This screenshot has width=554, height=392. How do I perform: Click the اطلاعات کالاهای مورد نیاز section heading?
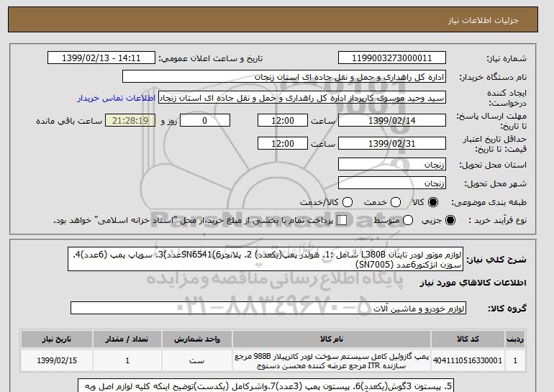(473, 283)
